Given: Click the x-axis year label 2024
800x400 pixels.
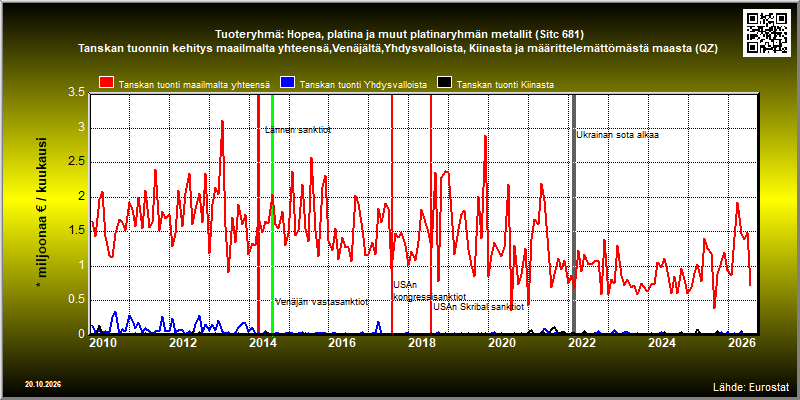Looking at the screenshot, I should tap(662, 342).
